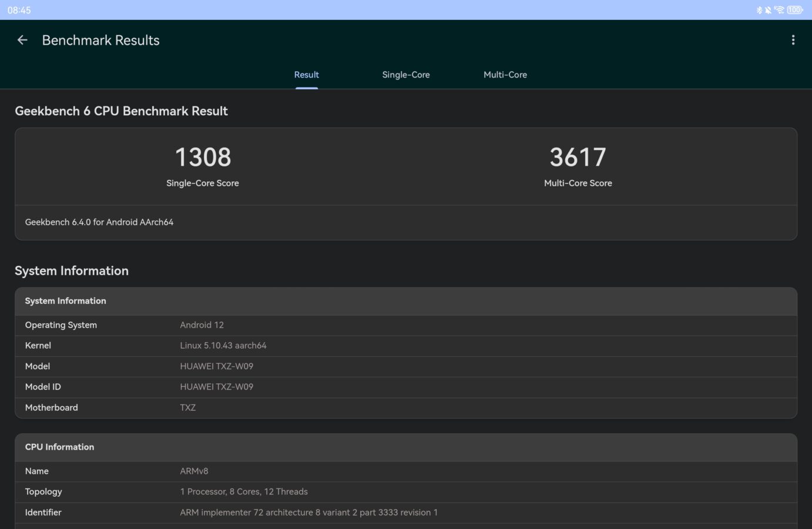Click the Operating System row label

tap(61, 325)
